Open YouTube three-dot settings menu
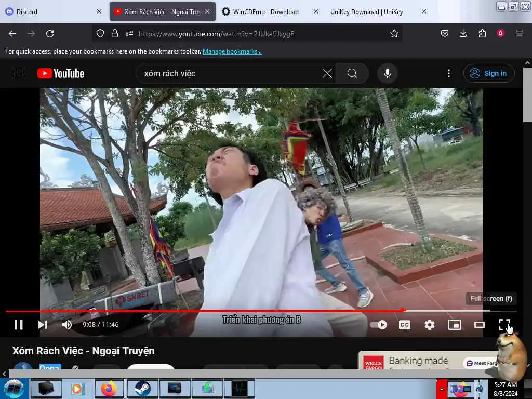This screenshot has width=532, height=399. click(x=448, y=73)
